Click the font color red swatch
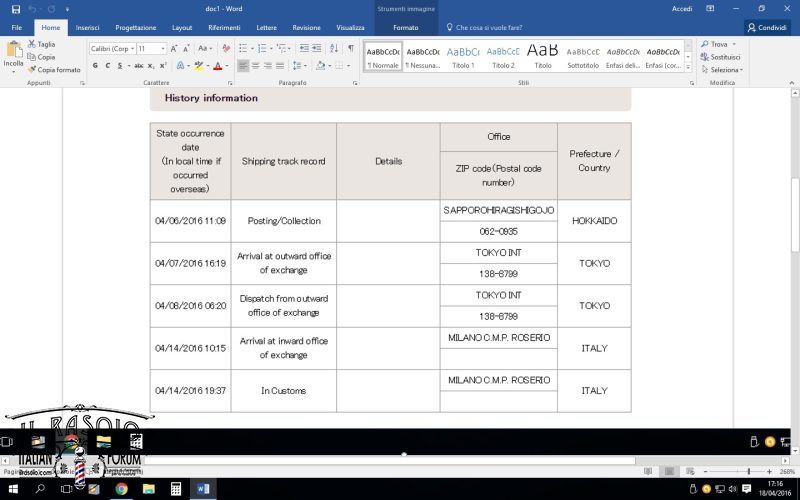The width and height of the screenshot is (800, 500). pyautogui.click(x=218, y=65)
